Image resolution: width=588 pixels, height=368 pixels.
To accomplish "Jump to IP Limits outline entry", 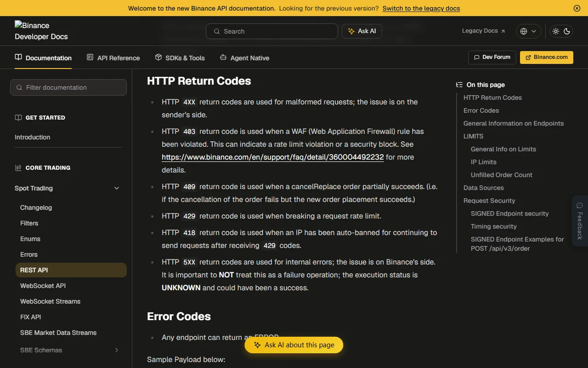I will [x=484, y=162].
